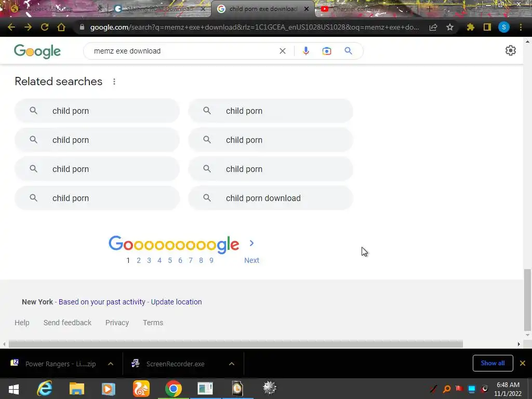The image size is (532, 399).
Task: Go to results page 4
Action: pyautogui.click(x=159, y=261)
